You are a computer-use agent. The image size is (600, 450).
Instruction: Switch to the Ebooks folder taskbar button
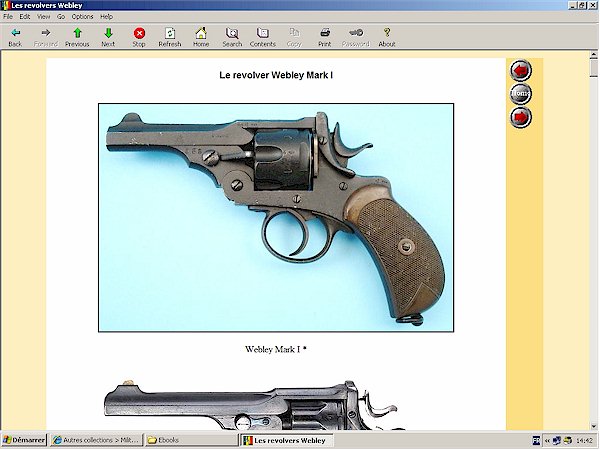coord(191,440)
